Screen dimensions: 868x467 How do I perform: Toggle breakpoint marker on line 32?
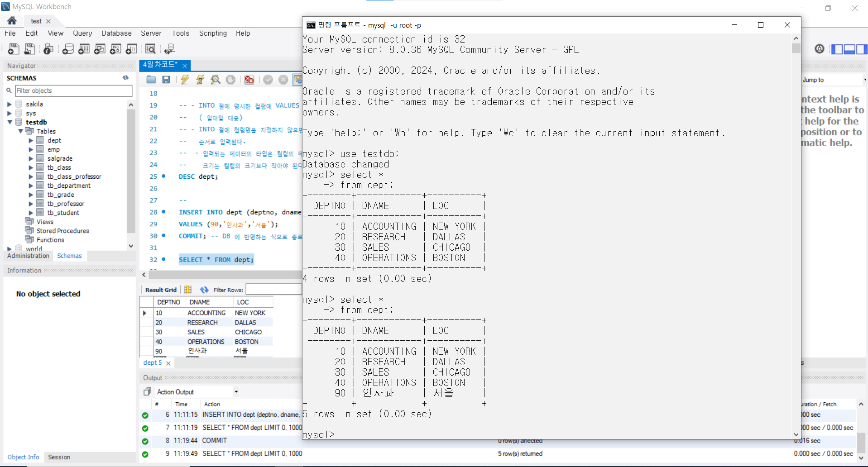(163, 259)
